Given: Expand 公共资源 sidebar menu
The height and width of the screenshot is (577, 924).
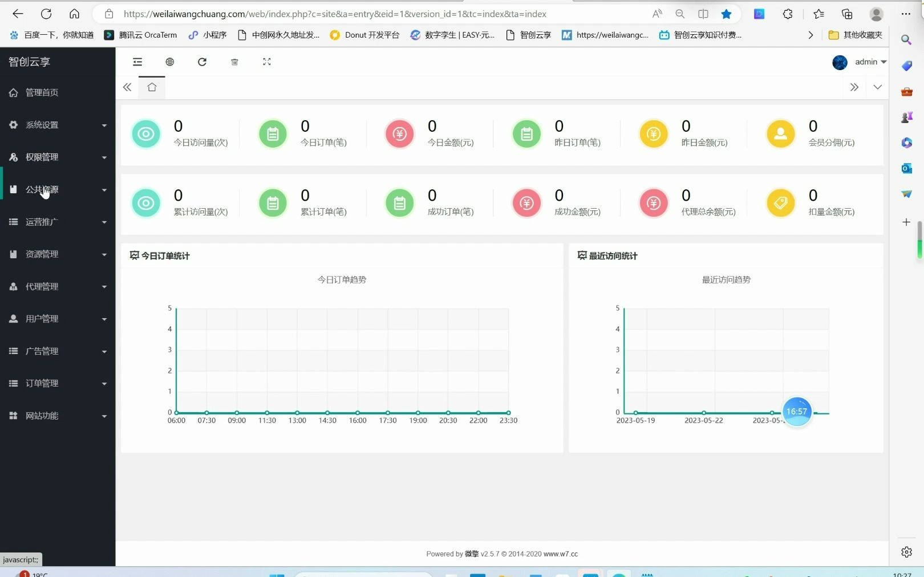Looking at the screenshot, I should coord(58,189).
